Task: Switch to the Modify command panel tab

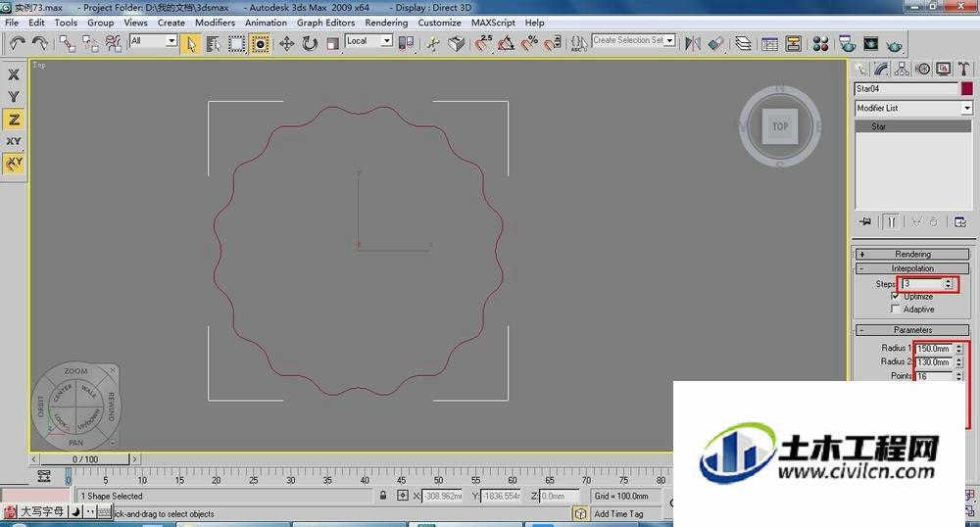Action: click(x=882, y=69)
